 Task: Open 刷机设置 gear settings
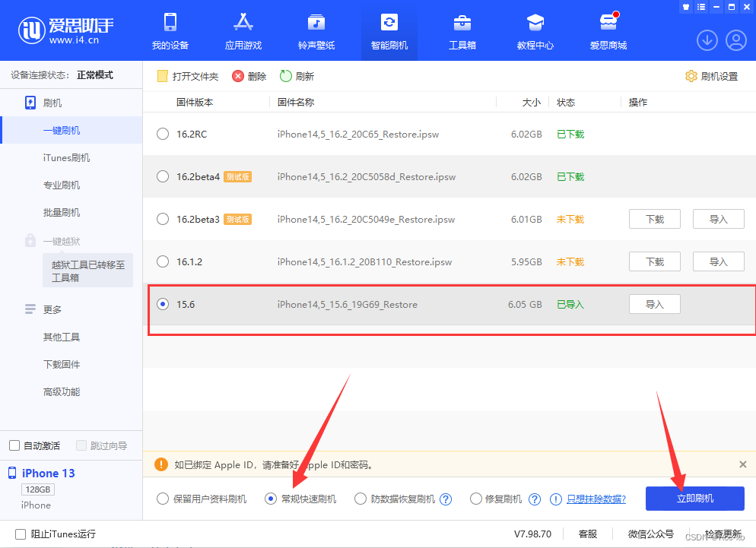pyautogui.click(x=712, y=76)
